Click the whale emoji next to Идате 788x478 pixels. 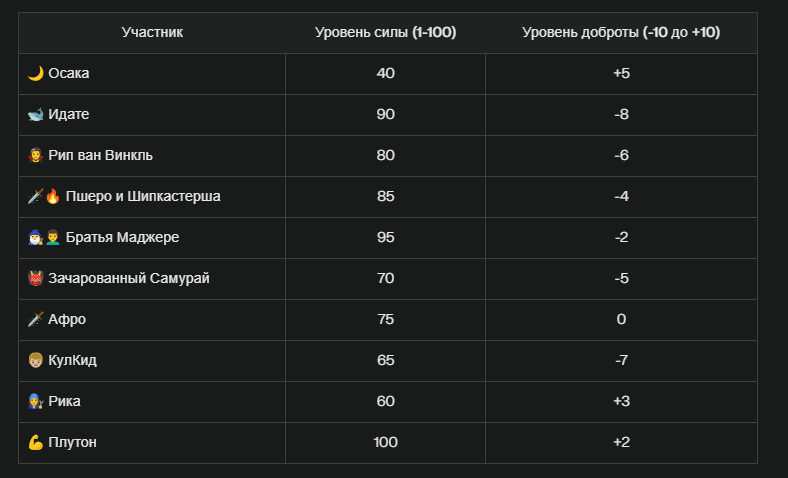pos(36,115)
